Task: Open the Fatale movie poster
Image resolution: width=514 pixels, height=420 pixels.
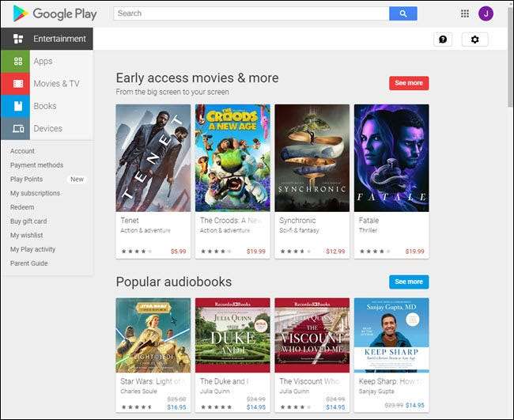Action: [x=391, y=158]
